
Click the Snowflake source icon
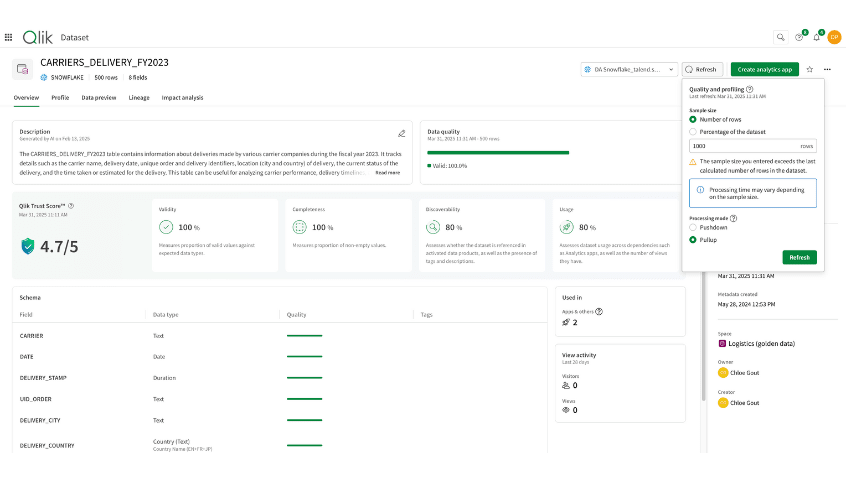(44, 78)
